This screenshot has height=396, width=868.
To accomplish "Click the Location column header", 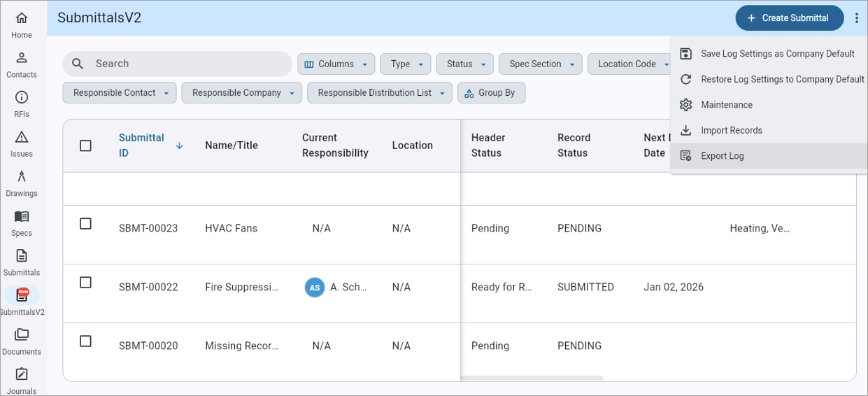I will pos(413,146).
